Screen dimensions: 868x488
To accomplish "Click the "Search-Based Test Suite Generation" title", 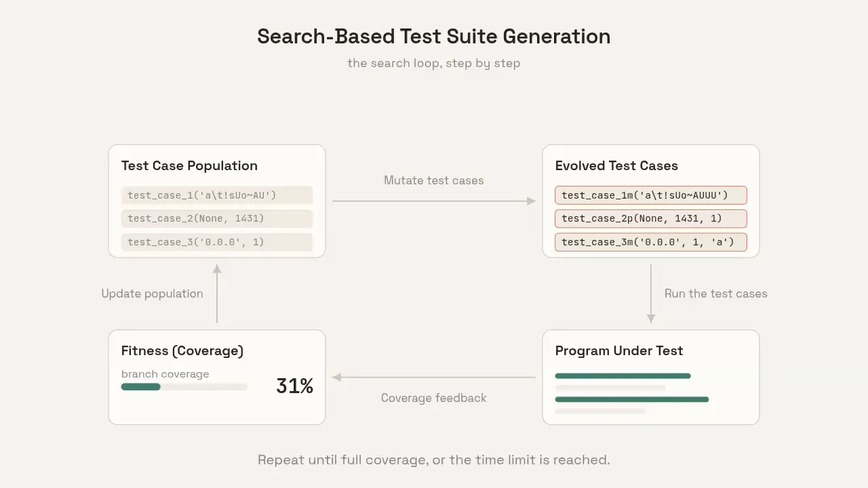I will click(434, 36).
